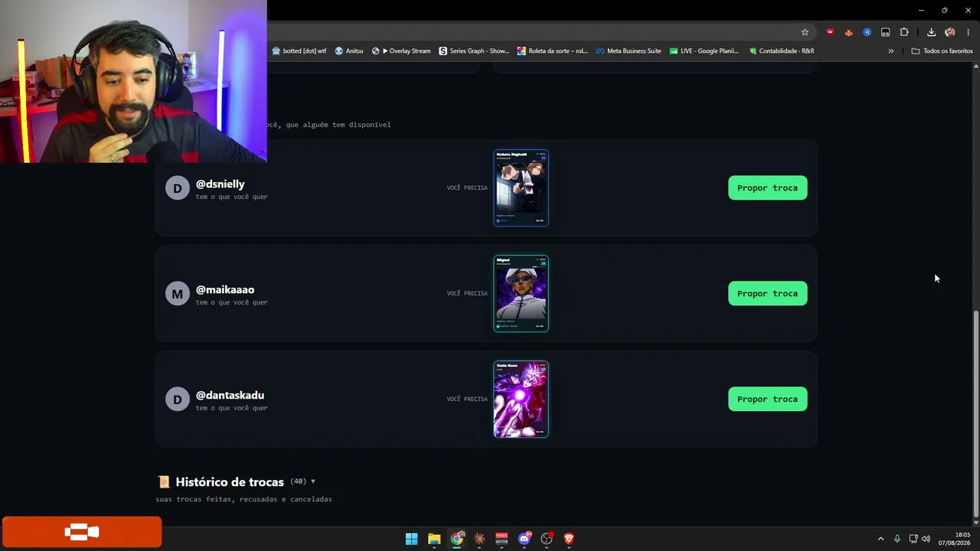Screen dimensions: 980x551
Task: Open the card thumbnail in the @dantaskadu row
Action: click(521, 399)
